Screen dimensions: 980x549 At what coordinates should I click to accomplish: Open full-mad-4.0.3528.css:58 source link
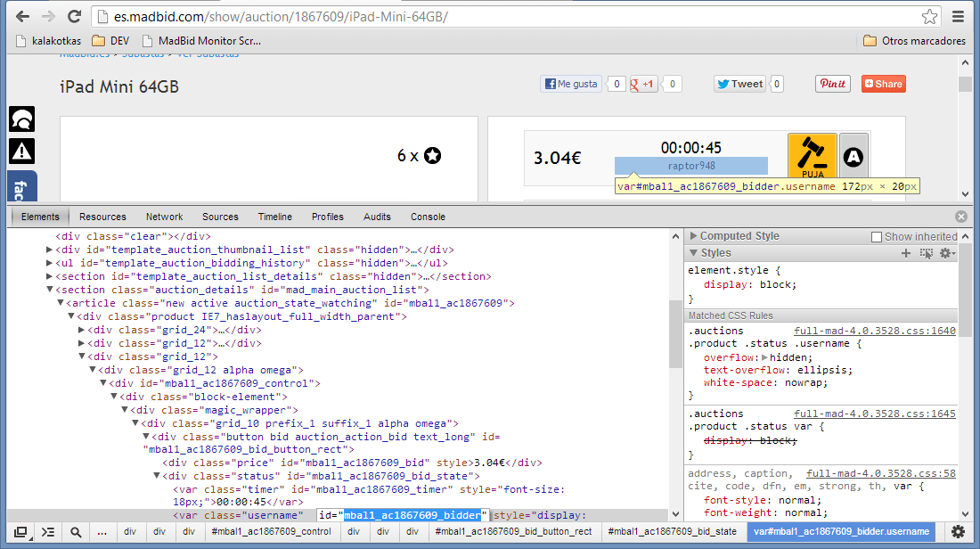coord(880,473)
